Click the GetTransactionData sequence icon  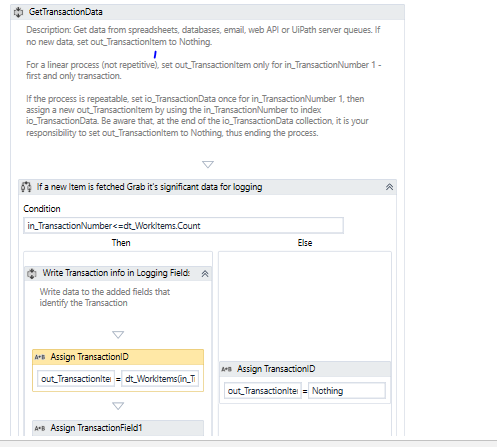pyautogui.click(x=18, y=12)
